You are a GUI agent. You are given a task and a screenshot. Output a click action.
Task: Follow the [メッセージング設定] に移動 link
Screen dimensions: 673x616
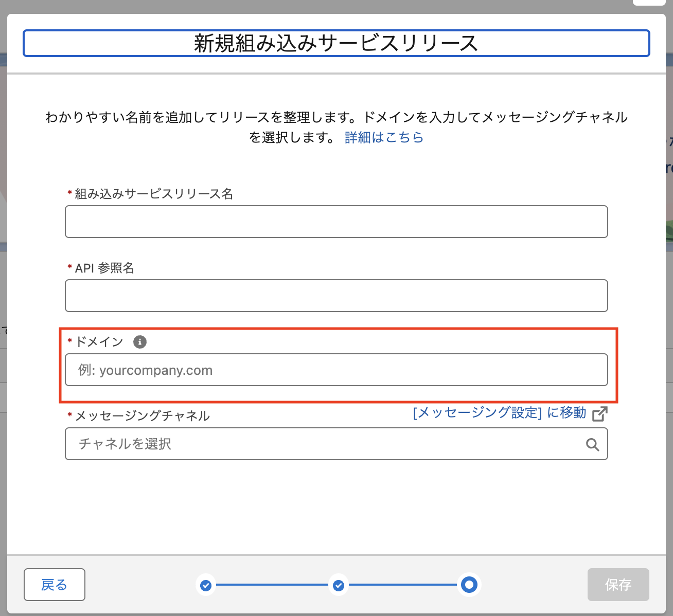499,413
